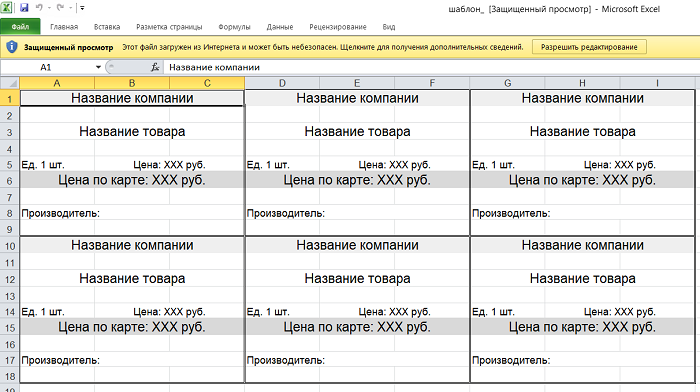Click Название товара in row 12, column E
The image size is (700, 392).
coord(358,279)
